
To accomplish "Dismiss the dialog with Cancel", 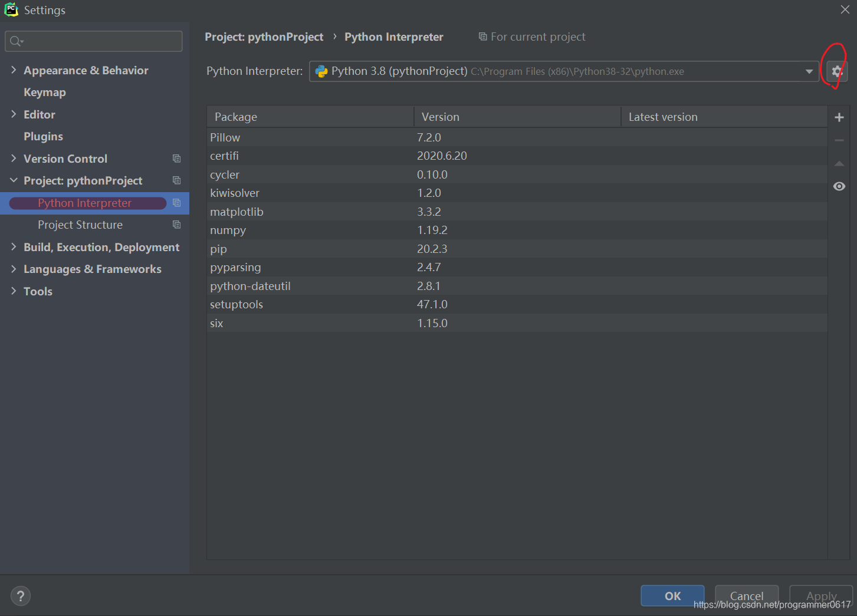I will click(x=746, y=595).
